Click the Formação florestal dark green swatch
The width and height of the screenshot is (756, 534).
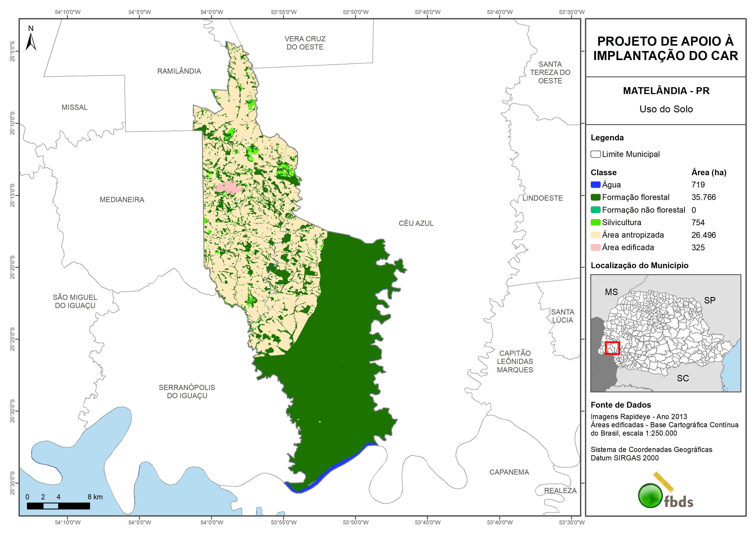click(x=595, y=197)
